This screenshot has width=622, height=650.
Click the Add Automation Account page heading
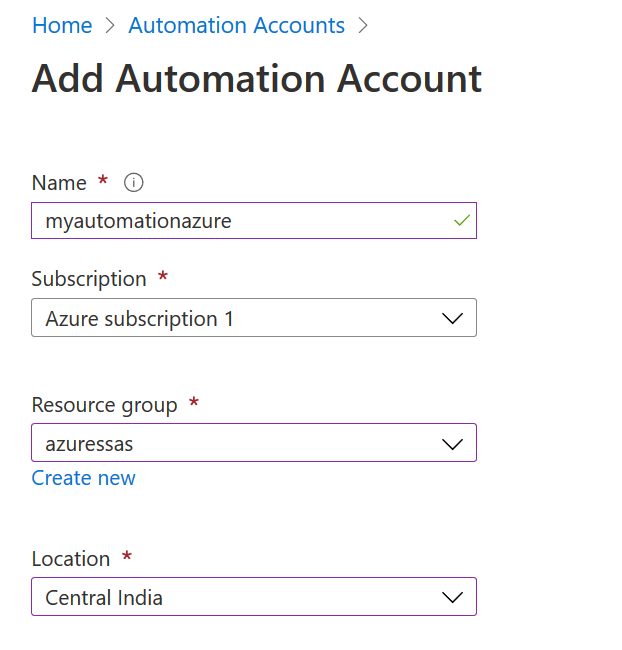point(257,79)
